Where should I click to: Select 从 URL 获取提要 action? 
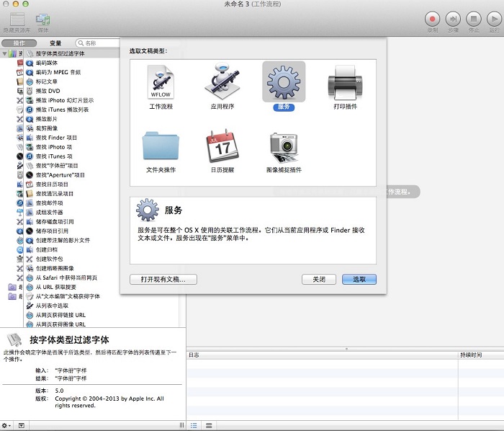click(72, 287)
